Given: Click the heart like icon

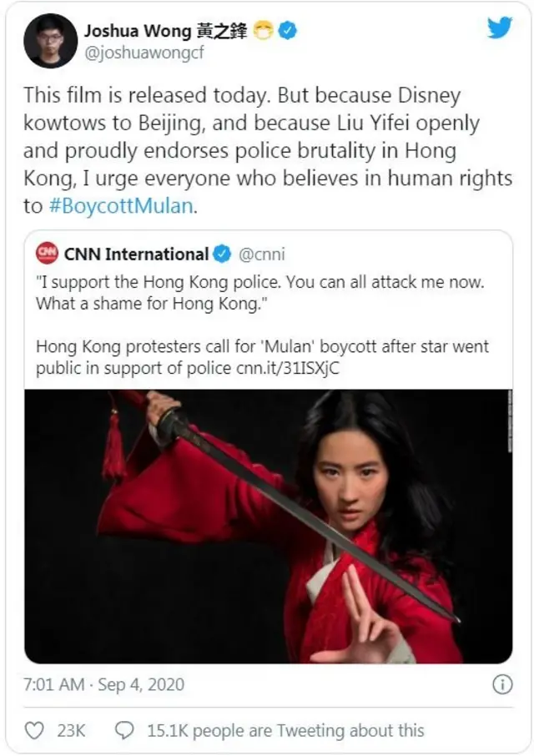Looking at the screenshot, I should pyautogui.click(x=34, y=730).
